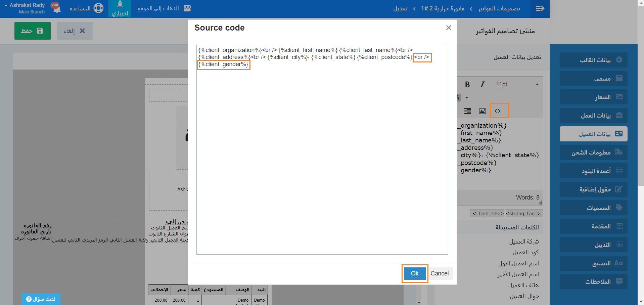Viewport: 644px width, 305px height.
Task: Click the source code toolbar icon
Action: coord(498,111)
